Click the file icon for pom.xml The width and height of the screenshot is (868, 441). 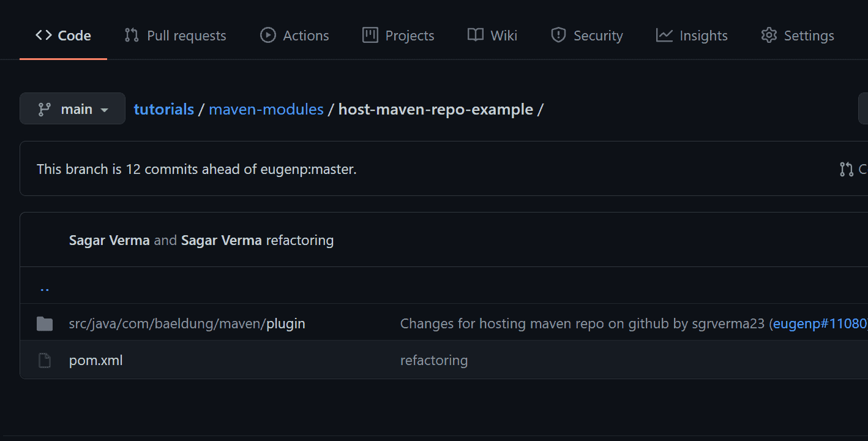[45, 360]
